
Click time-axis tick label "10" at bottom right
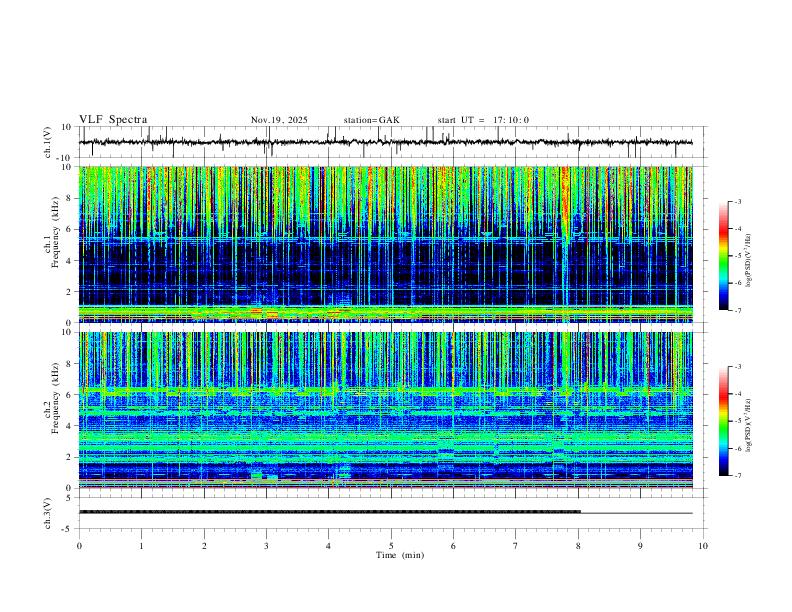tap(703, 546)
